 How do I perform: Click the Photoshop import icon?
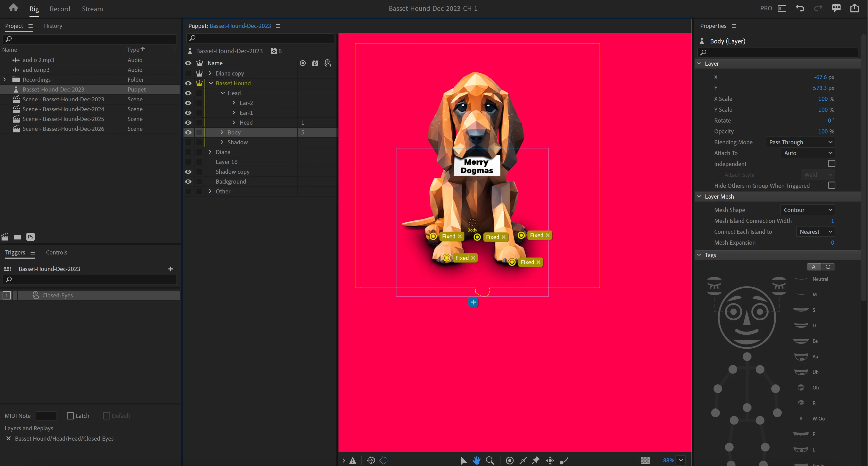(x=30, y=237)
